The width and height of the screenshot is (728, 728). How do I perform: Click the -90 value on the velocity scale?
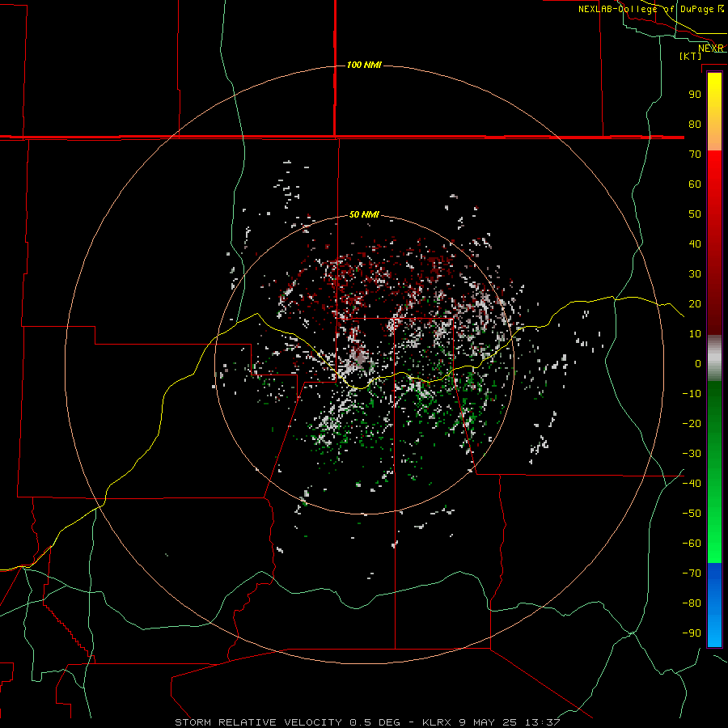coord(692,633)
